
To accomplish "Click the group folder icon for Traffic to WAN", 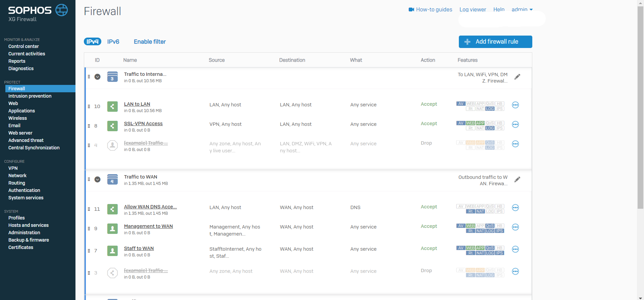I will coord(112,180).
